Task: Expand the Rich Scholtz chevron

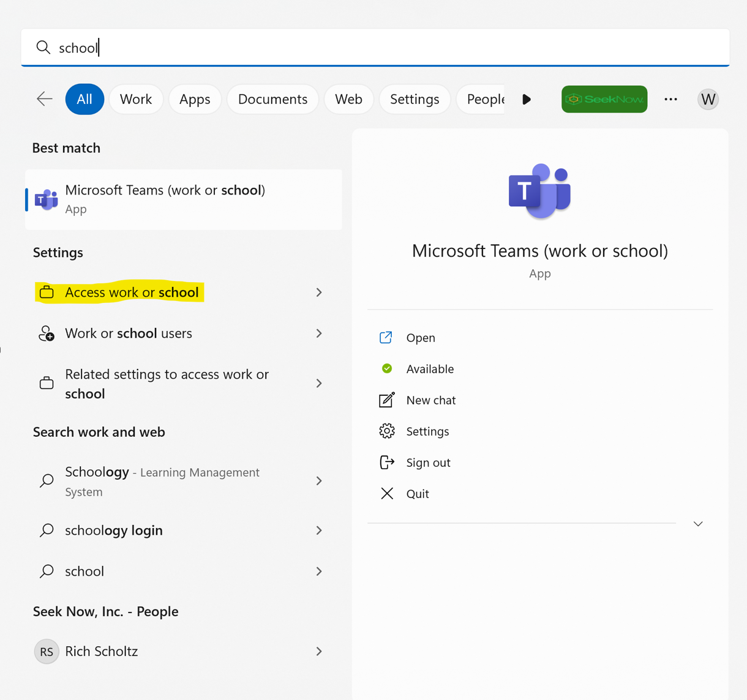Action: [x=319, y=652]
